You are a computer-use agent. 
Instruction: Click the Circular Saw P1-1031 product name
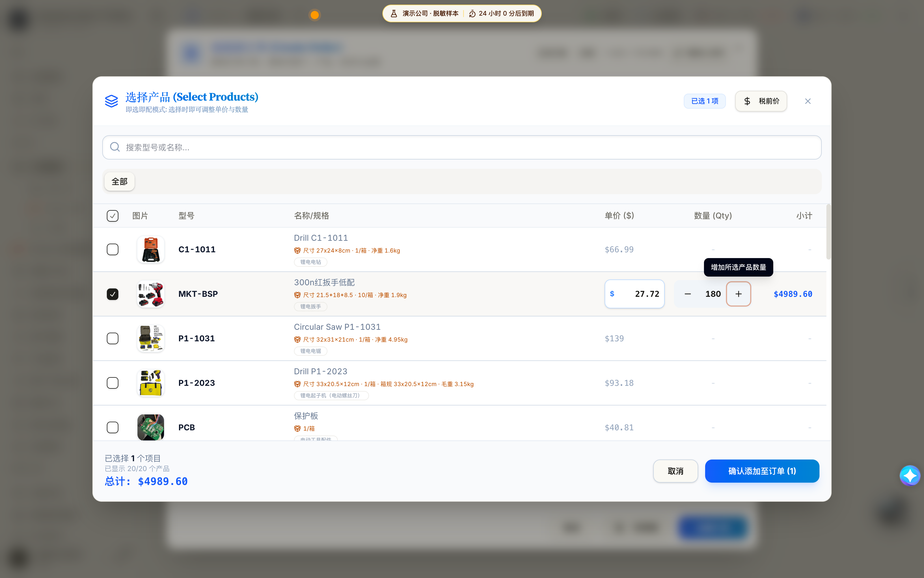[337, 327]
